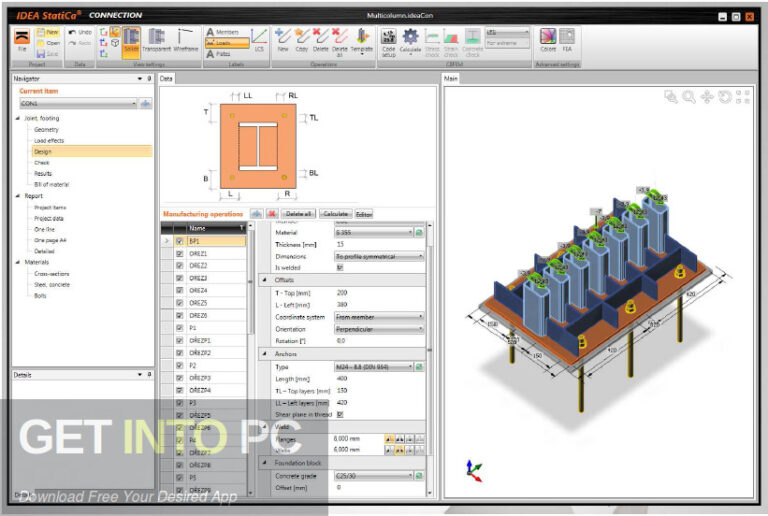Open the anchor Type dropdown
Screen dimensions: 768x516
[374, 367]
